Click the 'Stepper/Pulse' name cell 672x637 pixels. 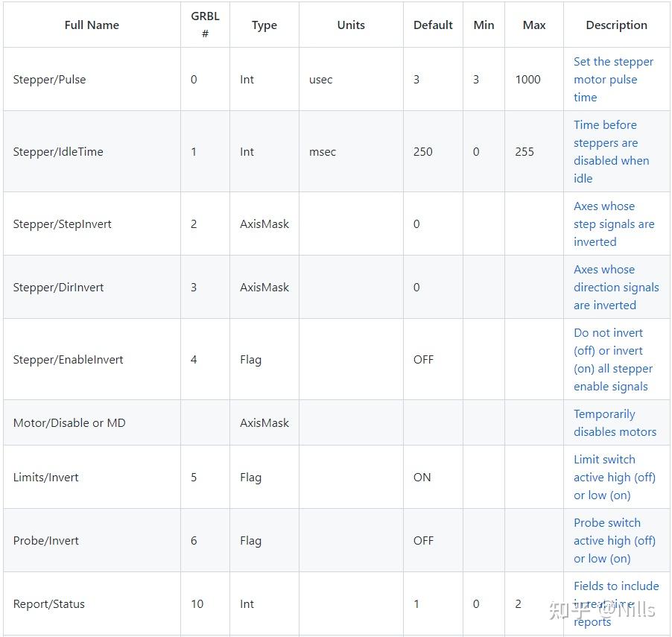(49, 80)
